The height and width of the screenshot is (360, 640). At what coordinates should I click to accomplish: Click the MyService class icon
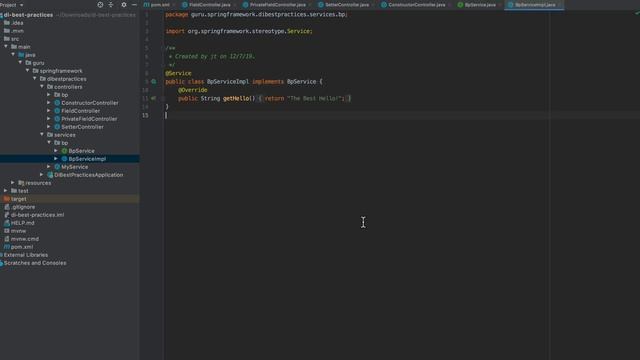(x=57, y=167)
